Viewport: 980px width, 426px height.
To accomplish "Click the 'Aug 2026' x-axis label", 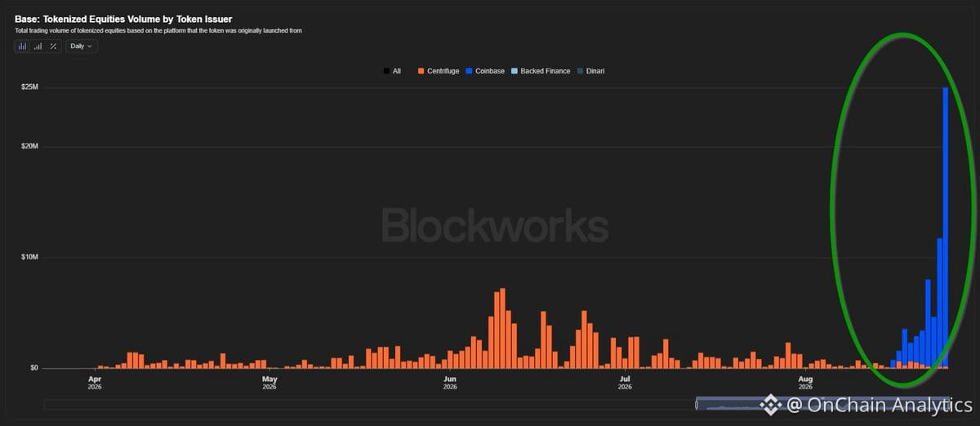I will click(805, 383).
